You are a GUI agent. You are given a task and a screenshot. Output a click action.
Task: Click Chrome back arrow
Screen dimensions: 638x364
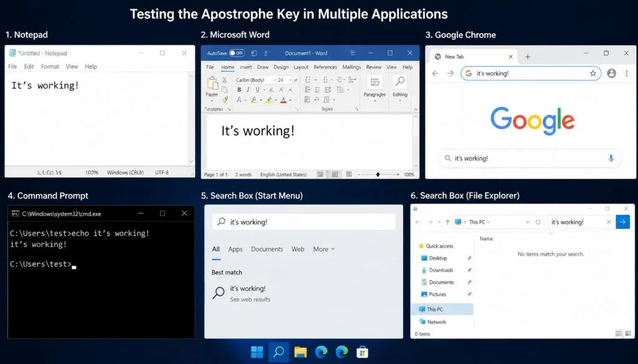click(436, 73)
